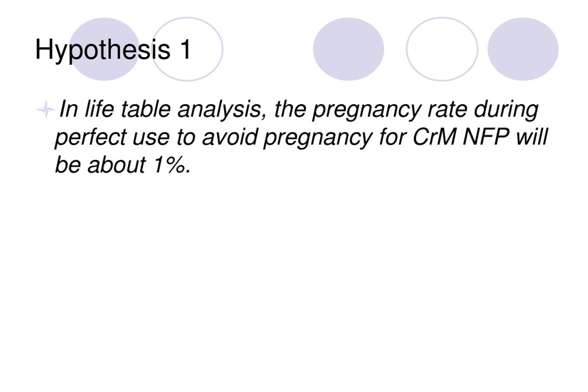Select the second outlined circle near title
The height and width of the screenshot is (392, 588).
[187, 49]
